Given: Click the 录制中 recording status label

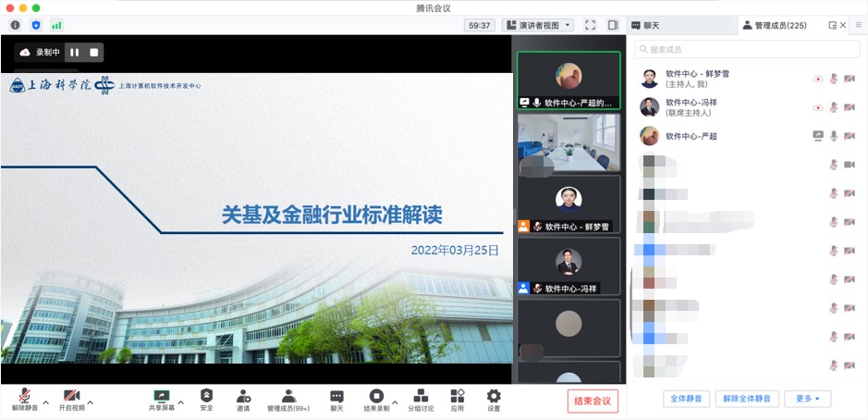Looking at the screenshot, I should pyautogui.click(x=48, y=53).
